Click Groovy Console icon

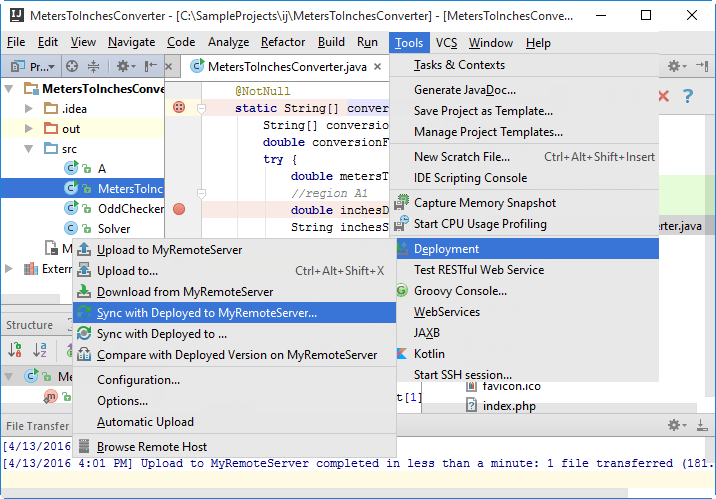(x=402, y=290)
